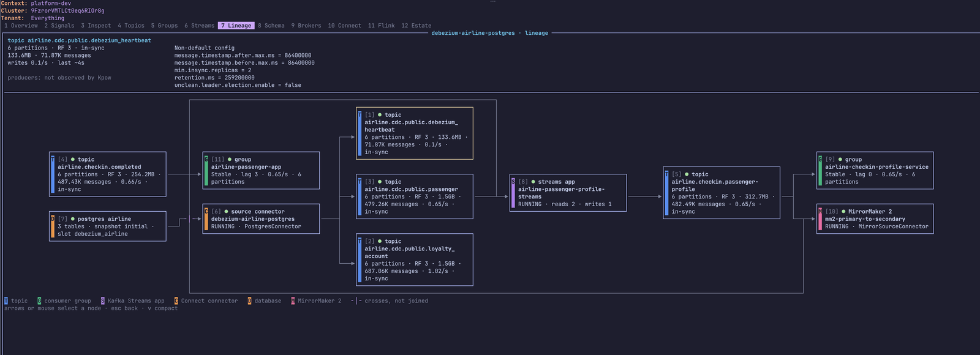Screen dimensions: 980x355
Task: Open the 12 Estate tab
Action: (417, 26)
